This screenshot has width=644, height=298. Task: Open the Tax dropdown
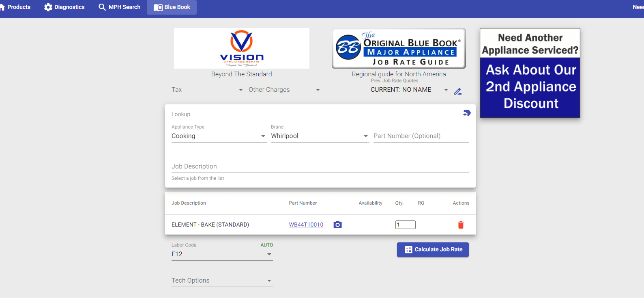coord(208,90)
